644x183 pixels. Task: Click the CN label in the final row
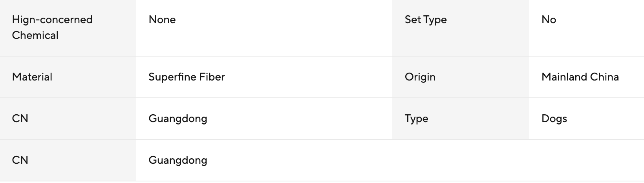point(20,160)
